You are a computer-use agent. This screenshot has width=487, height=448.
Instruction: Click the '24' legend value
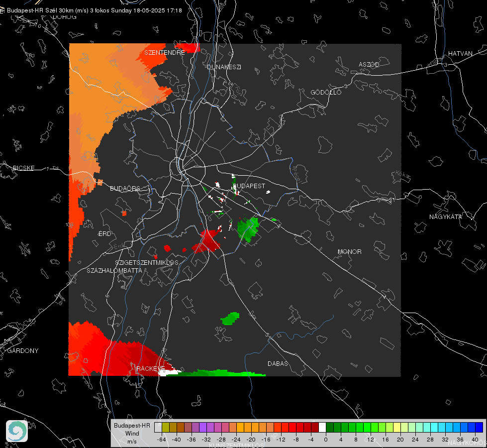coord(415,440)
